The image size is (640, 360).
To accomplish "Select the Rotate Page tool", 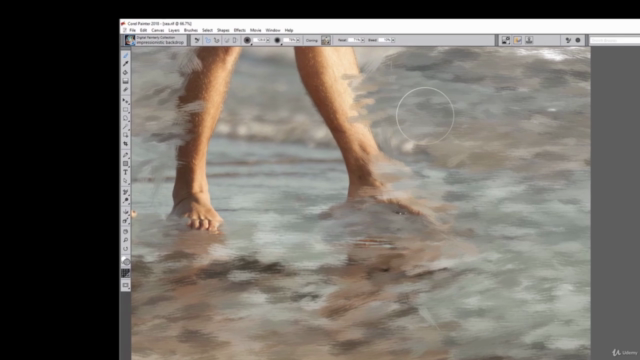I will tap(125, 249).
